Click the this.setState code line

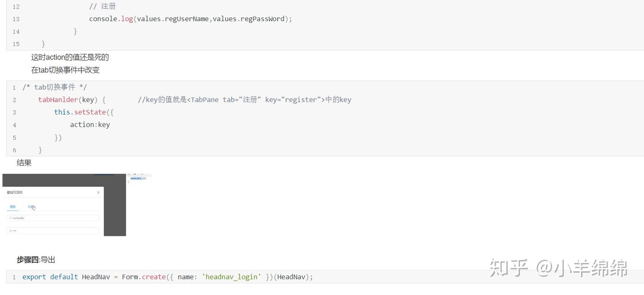pos(84,112)
